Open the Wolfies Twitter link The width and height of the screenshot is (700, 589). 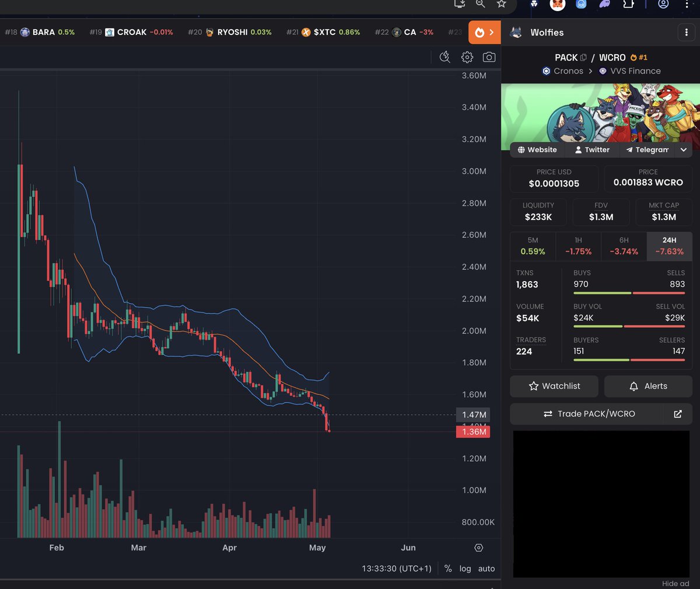pyautogui.click(x=591, y=150)
